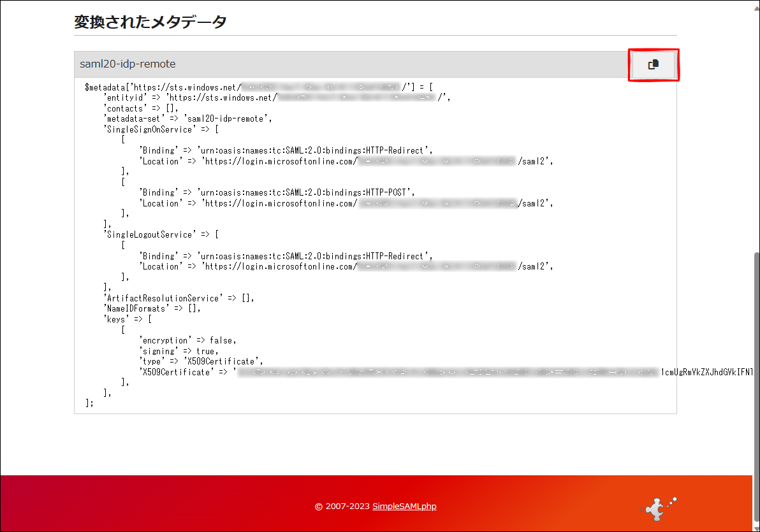Click the 'ArtifactResolutionService' line
Image resolution: width=760 pixels, height=532 pixels.
pyautogui.click(x=179, y=298)
